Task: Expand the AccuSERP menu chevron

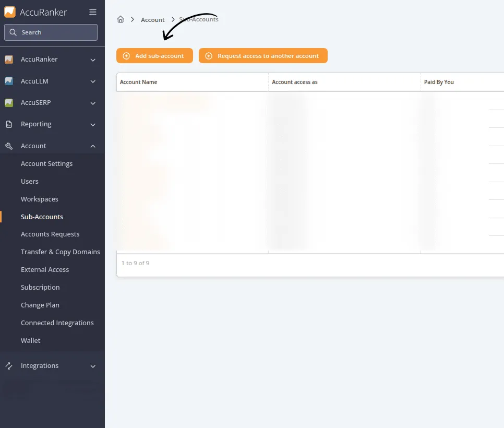Action: (93, 103)
